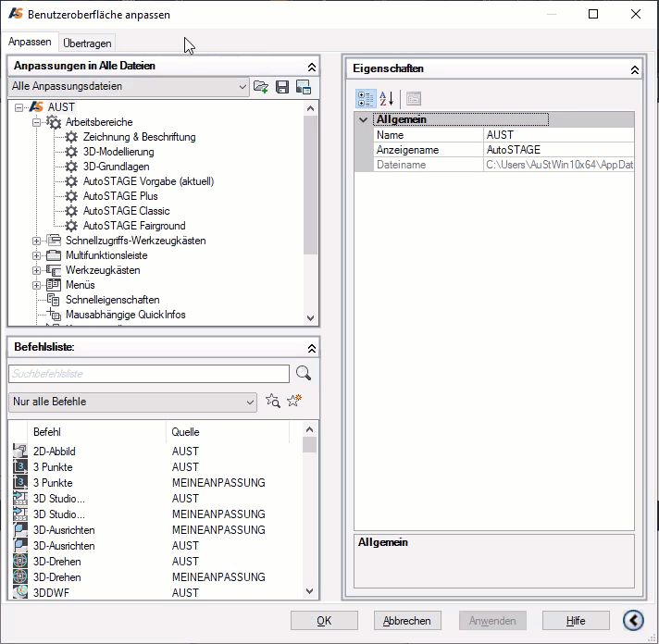
Task: Click the Abbrechen button
Action: 407,621
